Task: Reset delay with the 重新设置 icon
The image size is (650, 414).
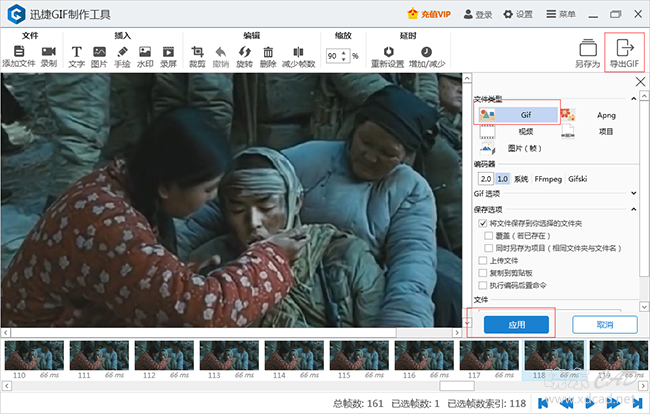Action: click(388, 52)
